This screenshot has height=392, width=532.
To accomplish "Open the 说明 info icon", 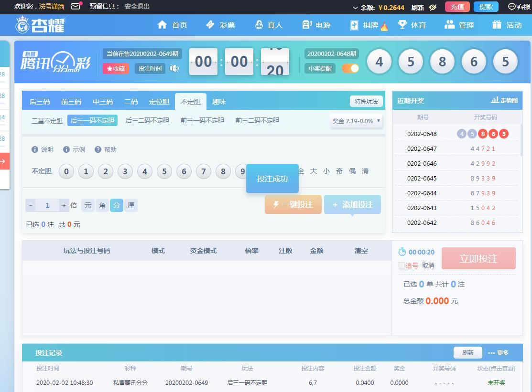I will pyautogui.click(x=34, y=149).
